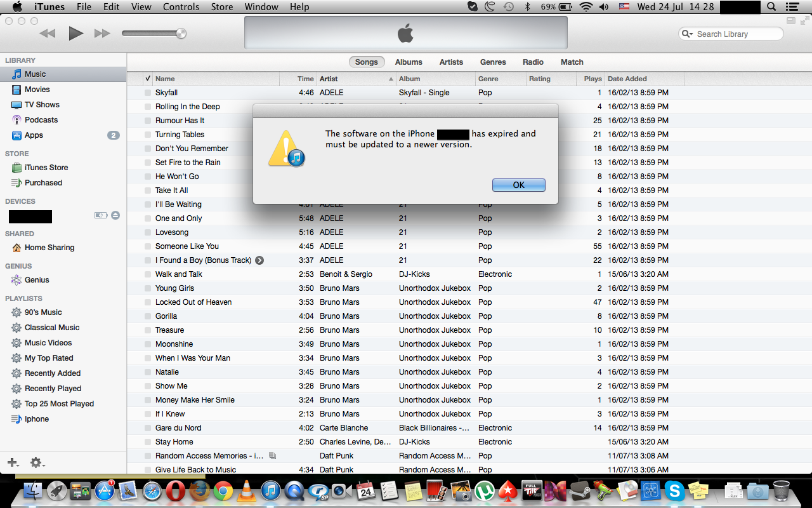The height and width of the screenshot is (508, 812).
Task: Click the Wi-Fi status icon
Action: [x=586, y=7]
